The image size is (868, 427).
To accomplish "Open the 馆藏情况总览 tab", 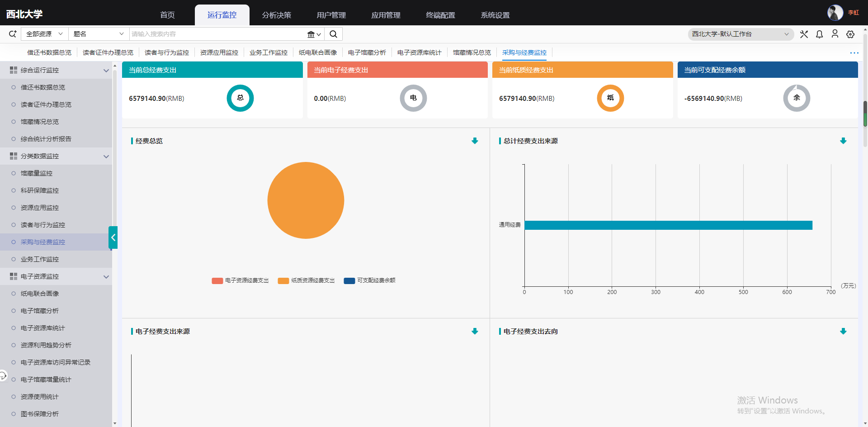I will click(472, 52).
